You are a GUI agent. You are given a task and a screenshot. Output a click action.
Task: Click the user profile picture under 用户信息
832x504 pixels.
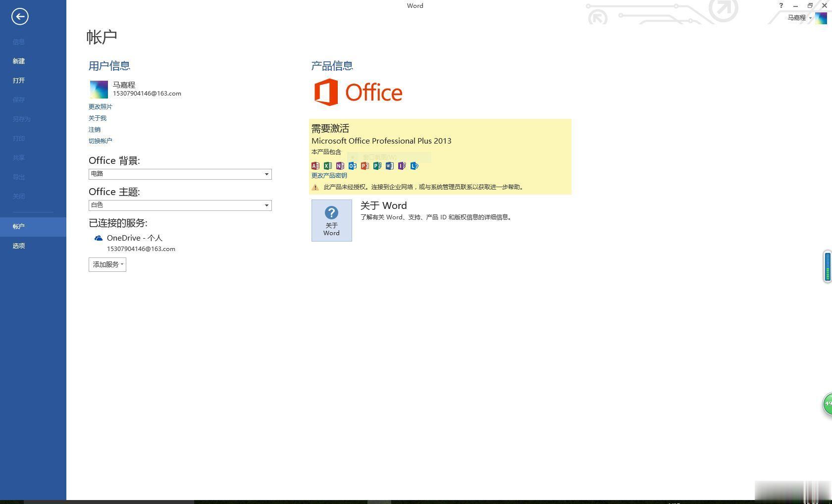tap(99, 90)
